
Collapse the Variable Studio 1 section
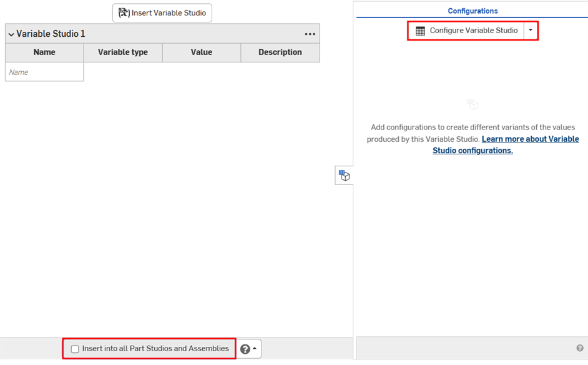click(11, 34)
